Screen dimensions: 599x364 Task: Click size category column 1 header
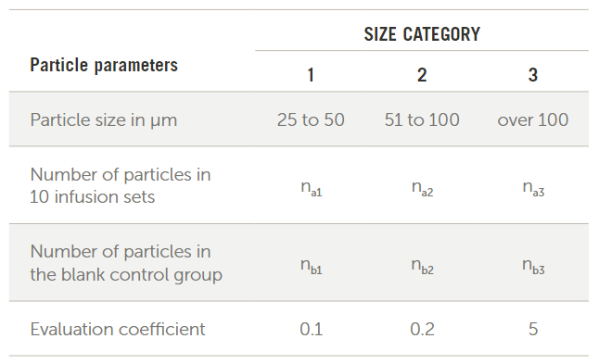click(x=311, y=75)
